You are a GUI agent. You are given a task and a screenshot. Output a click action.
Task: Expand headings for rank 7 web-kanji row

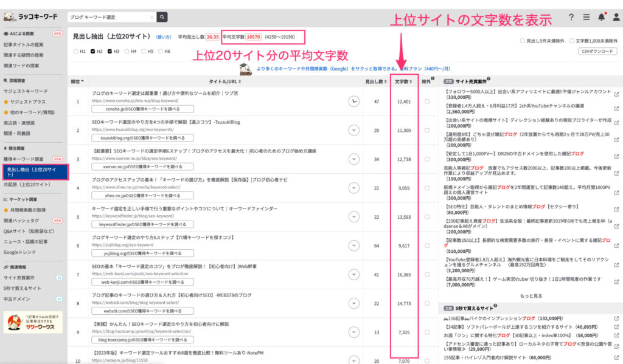click(353, 274)
